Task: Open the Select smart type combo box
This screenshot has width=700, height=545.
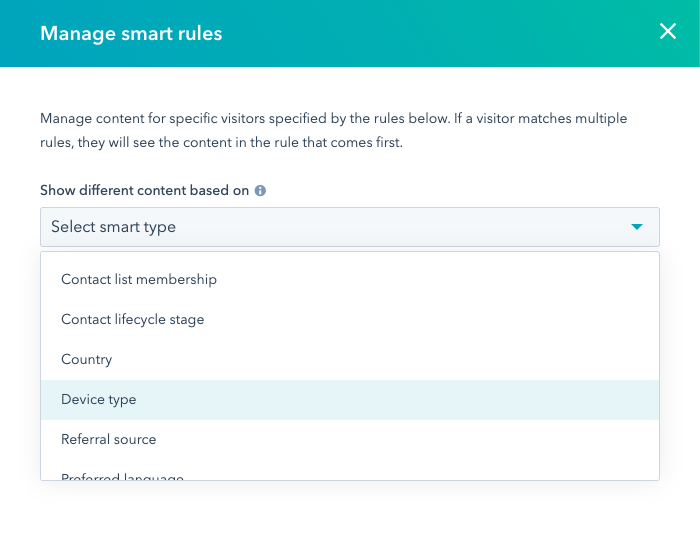Action: click(349, 227)
